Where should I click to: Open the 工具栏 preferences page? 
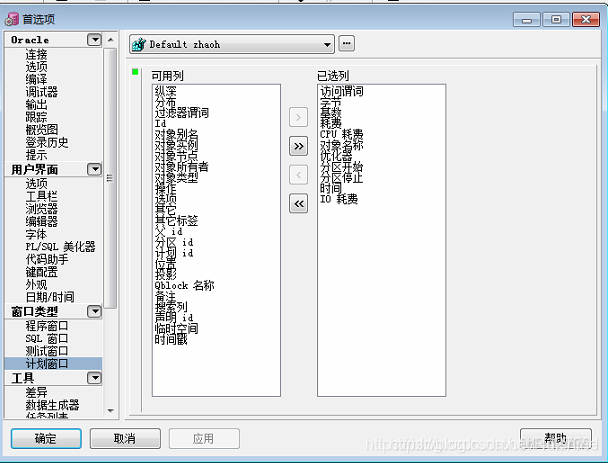42,196
